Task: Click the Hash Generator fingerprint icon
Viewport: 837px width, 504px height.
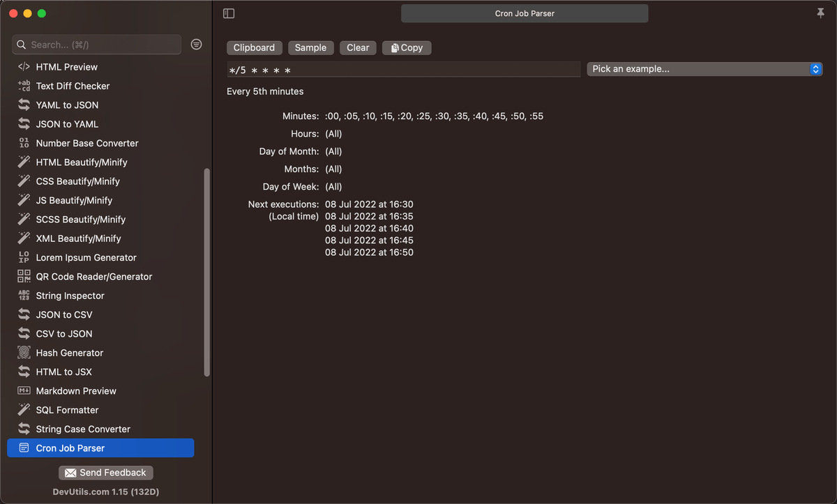Action: click(24, 353)
